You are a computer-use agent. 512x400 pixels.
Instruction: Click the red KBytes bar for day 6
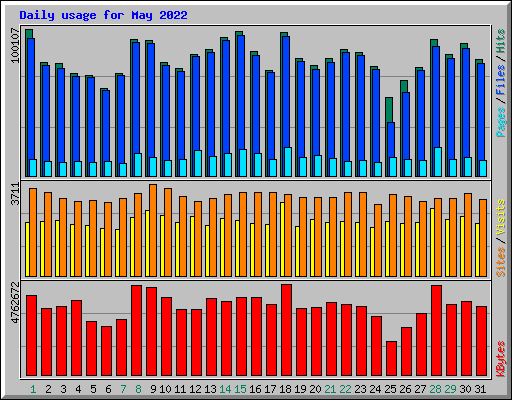click(x=106, y=351)
